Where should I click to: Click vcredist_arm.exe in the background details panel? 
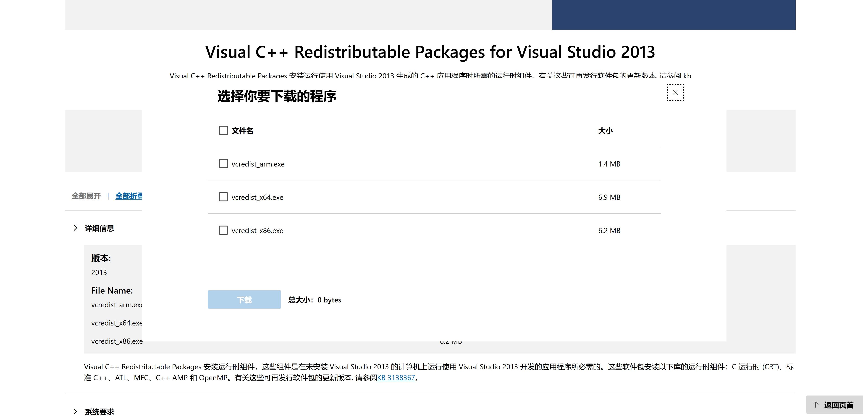pyautogui.click(x=117, y=305)
